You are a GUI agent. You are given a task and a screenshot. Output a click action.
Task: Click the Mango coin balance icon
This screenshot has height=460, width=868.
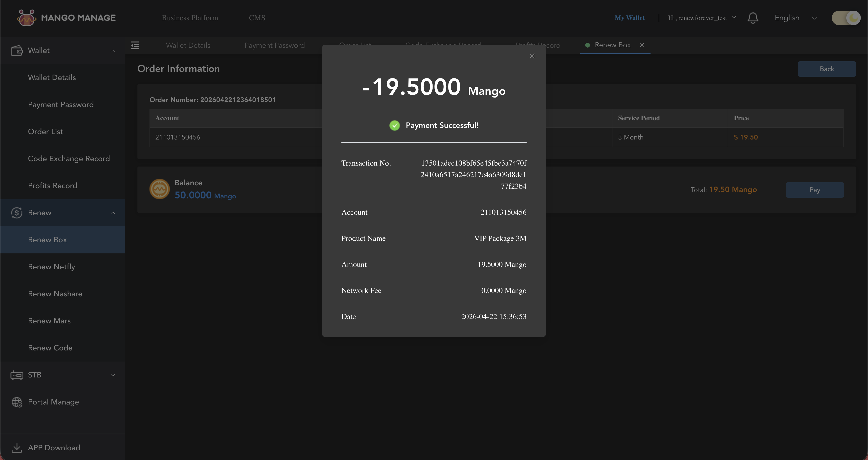159,189
